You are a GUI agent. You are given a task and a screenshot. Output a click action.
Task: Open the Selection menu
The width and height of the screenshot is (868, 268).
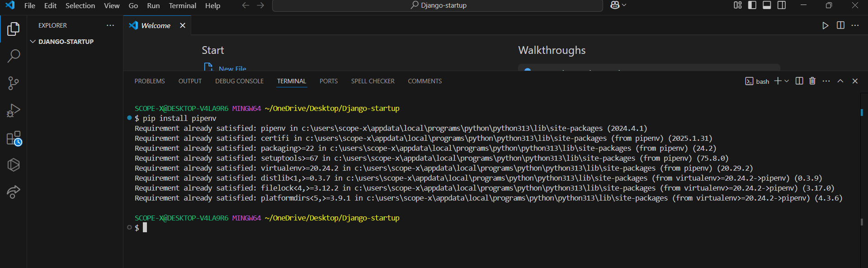(x=80, y=5)
